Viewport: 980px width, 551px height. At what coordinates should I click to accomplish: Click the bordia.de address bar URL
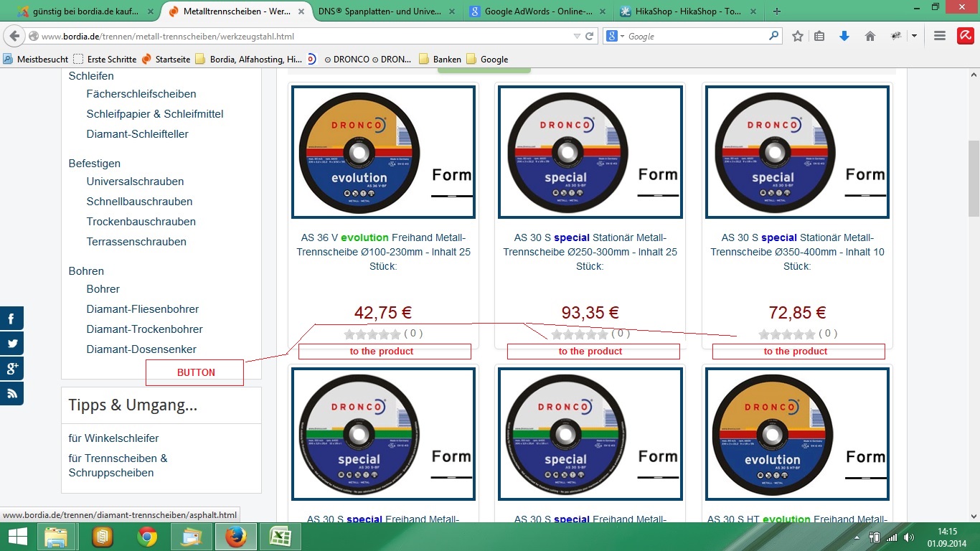[x=168, y=37]
